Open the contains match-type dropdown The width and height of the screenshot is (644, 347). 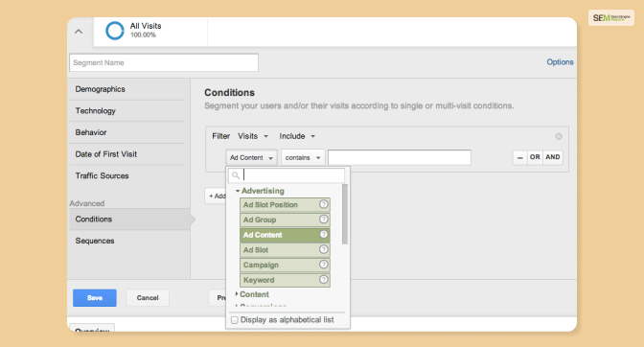[x=303, y=158]
